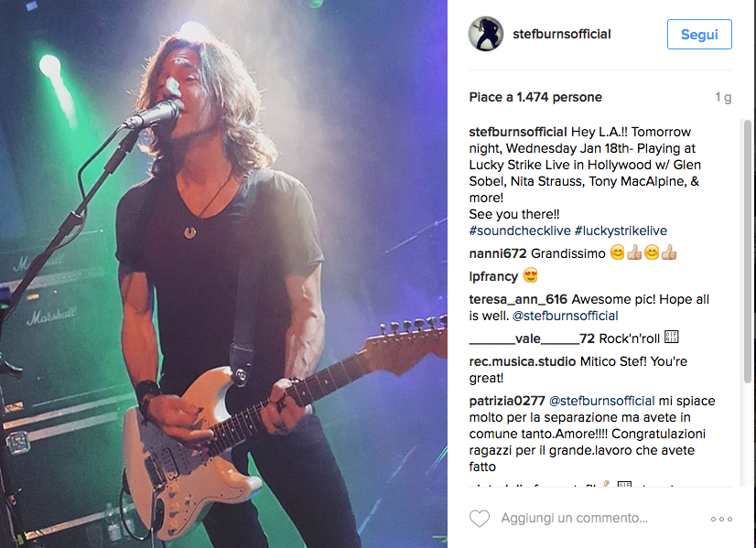Click the heart like icon
Screen dimensions: 756x548
click(x=480, y=519)
